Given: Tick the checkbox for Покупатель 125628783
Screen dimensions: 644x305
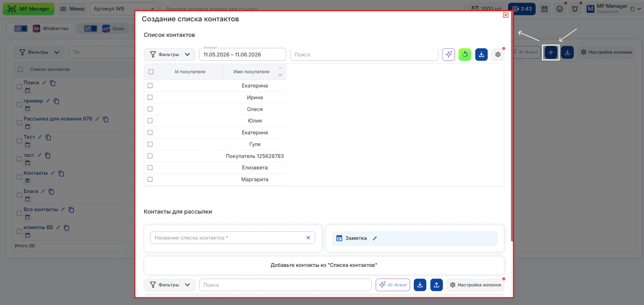Looking at the screenshot, I should 150,156.
